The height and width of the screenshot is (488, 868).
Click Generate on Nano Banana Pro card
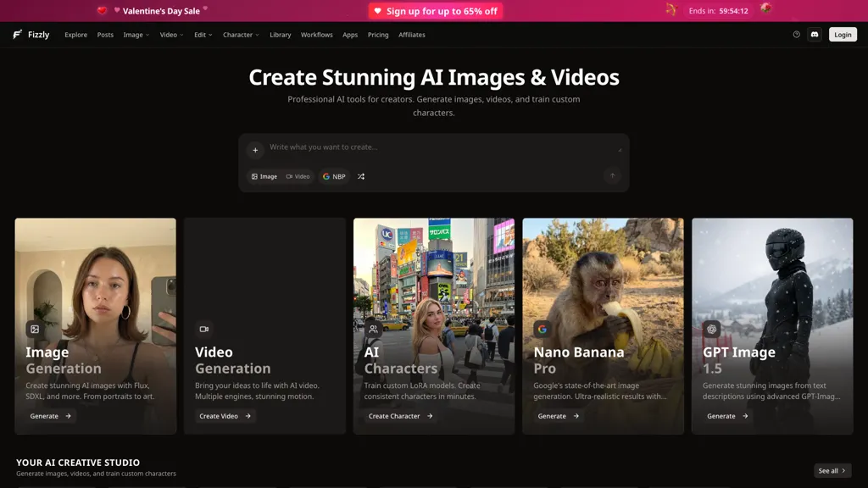(x=559, y=416)
